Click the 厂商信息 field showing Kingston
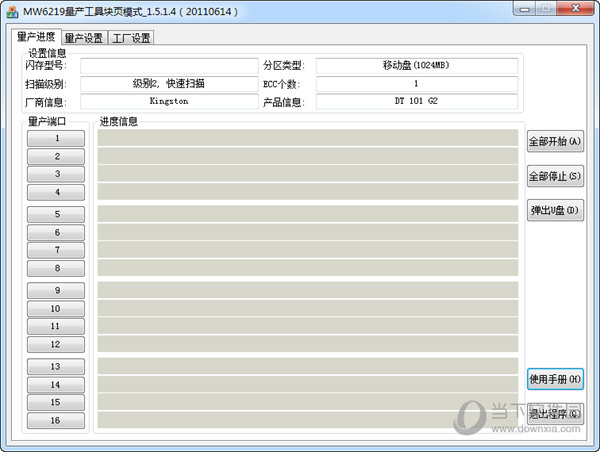Screen dimensions: 600x452 point(169,101)
